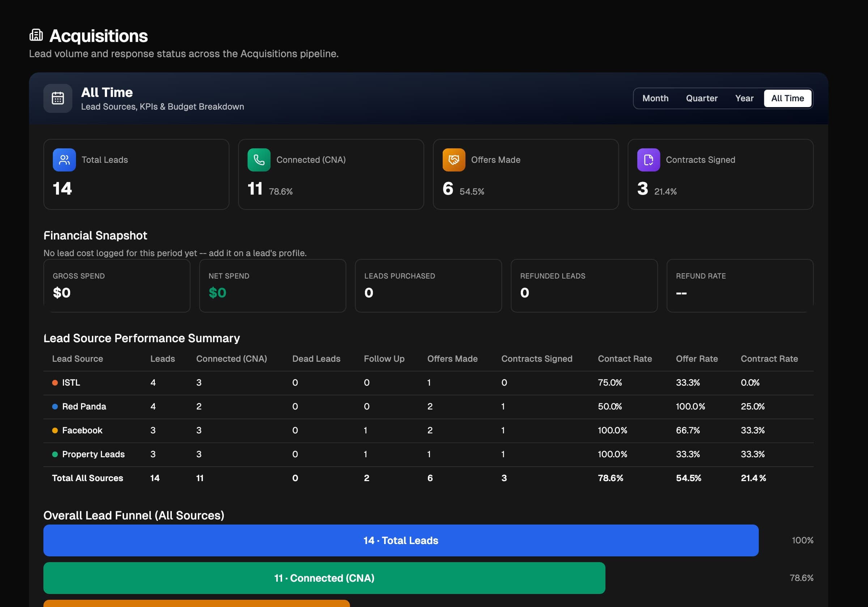
Task: Select the Red Panda row name
Action: 84,407
